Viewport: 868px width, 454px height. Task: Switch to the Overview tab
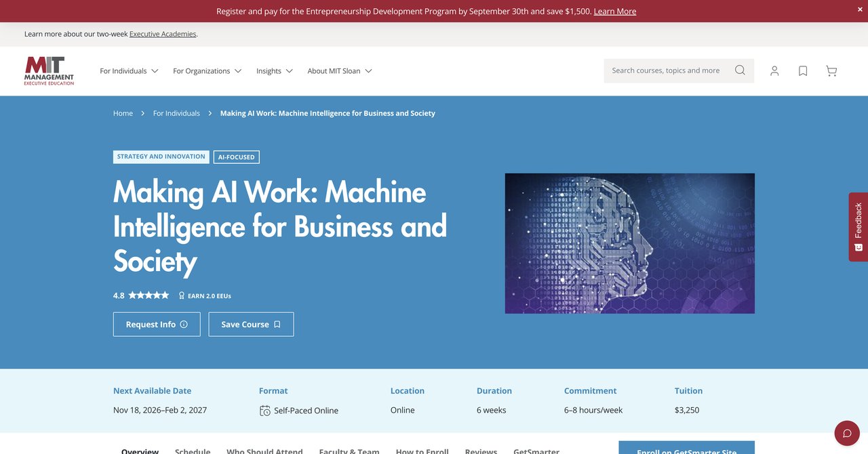pos(140,451)
